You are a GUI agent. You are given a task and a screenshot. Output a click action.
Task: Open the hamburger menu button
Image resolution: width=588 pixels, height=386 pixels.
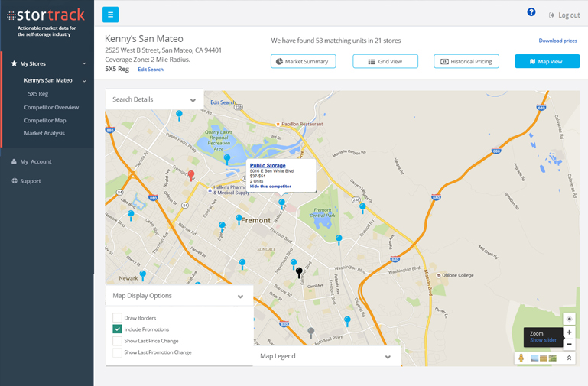(110, 15)
